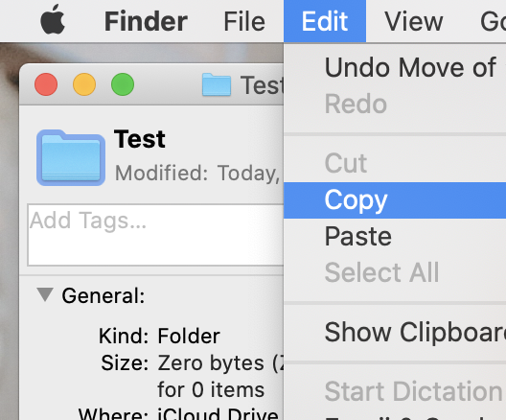
Task: Open the Finder menu
Action: [x=146, y=21]
